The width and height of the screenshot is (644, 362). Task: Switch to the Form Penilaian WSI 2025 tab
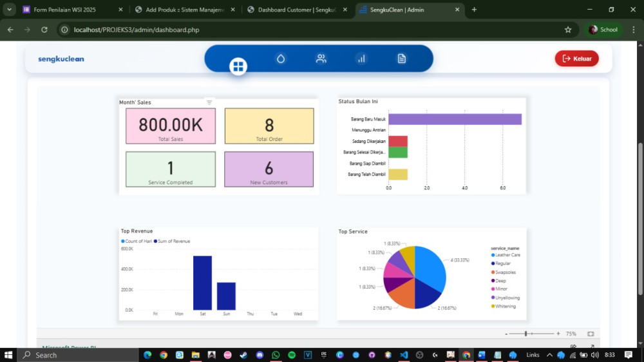click(64, 10)
